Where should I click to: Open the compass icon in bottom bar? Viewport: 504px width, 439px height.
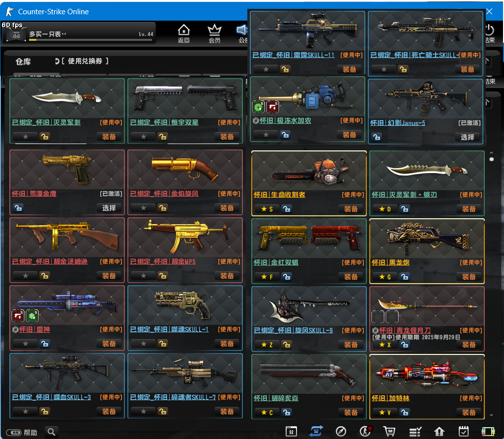click(x=341, y=431)
